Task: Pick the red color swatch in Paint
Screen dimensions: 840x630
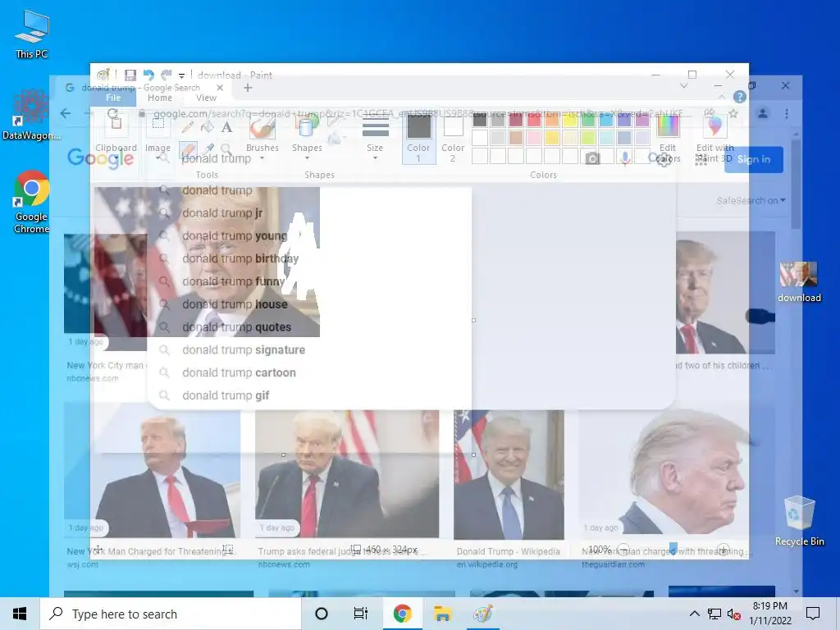Action: pyautogui.click(x=534, y=120)
